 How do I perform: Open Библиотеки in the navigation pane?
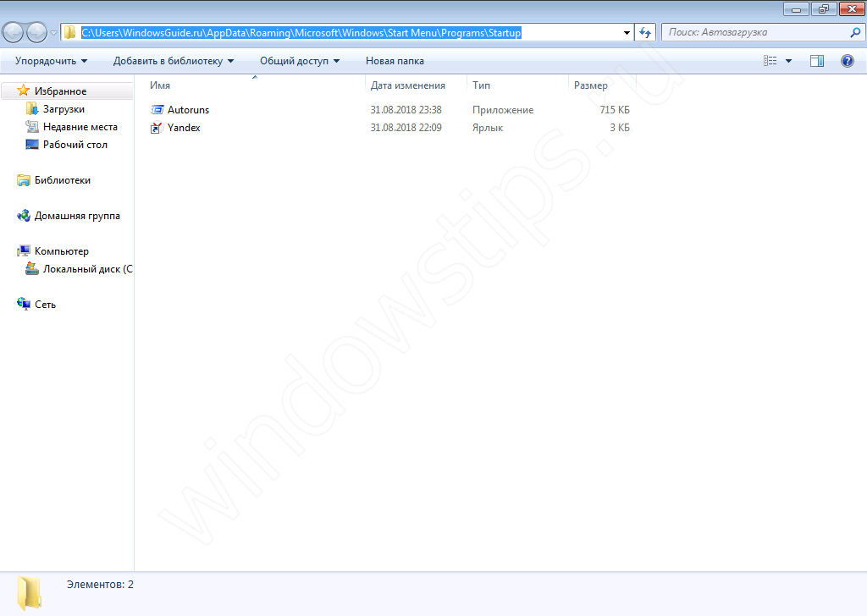(x=63, y=180)
